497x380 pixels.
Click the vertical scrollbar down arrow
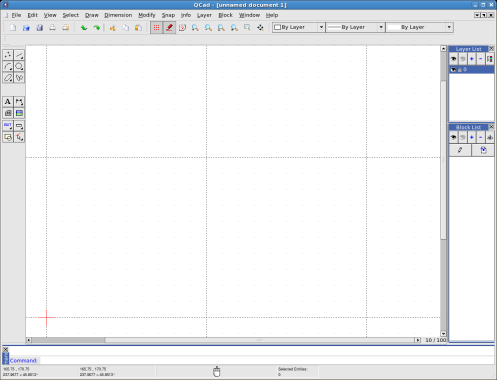(x=443, y=334)
